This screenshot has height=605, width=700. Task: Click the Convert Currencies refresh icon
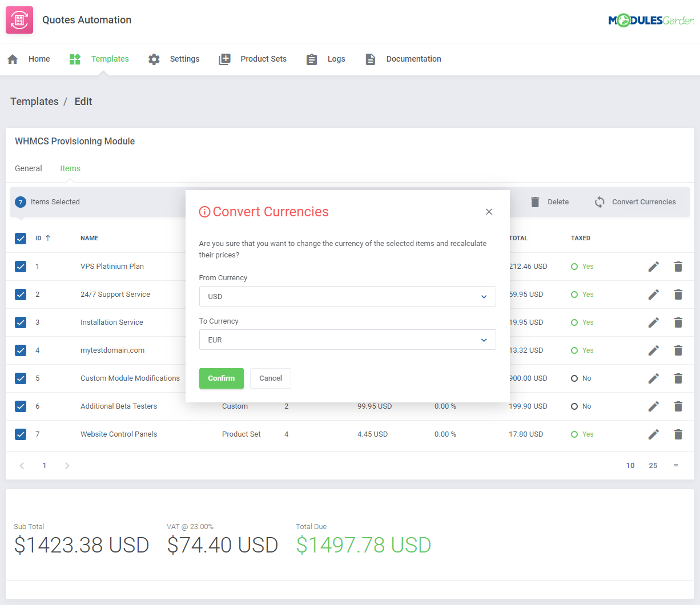click(x=599, y=201)
